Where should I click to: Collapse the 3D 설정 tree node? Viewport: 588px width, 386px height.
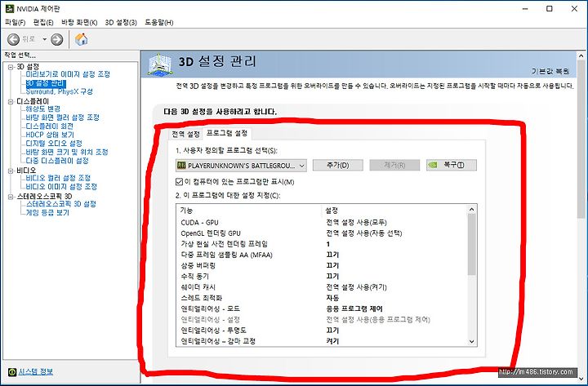(x=11, y=67)
